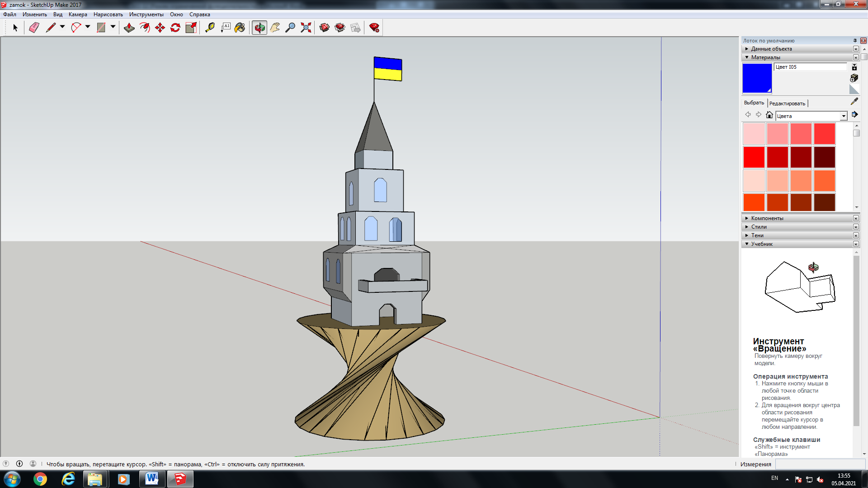Expand the Компоненты panel
The height and width of the screenshot is (488, 868).
pyautogui.click(x=800, y=218)
